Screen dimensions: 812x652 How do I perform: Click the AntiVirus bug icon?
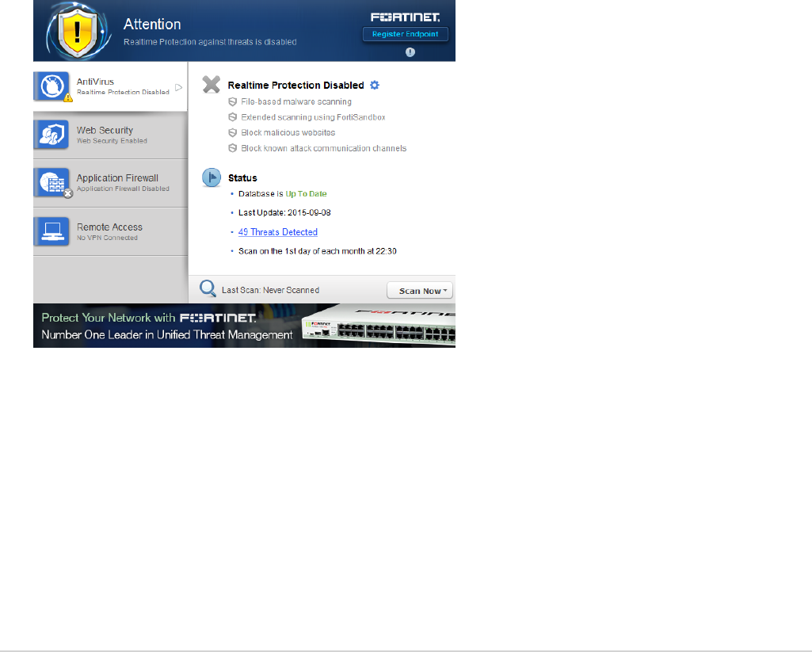click(51, 86)
